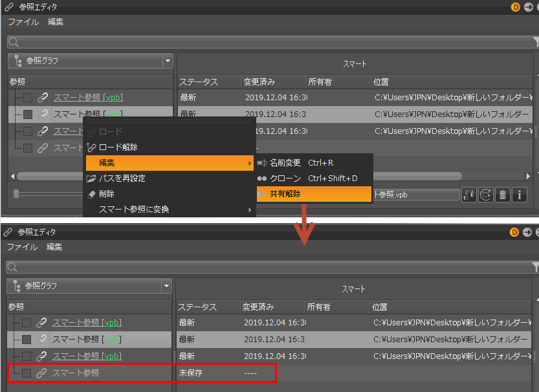Click the link icon in the upper 参照エディタ title
Screen dimensions: 539x392
click(x=9, y=7)
